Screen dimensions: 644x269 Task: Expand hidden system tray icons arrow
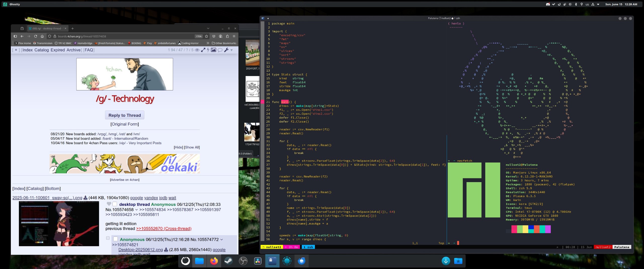click(598, 4)
